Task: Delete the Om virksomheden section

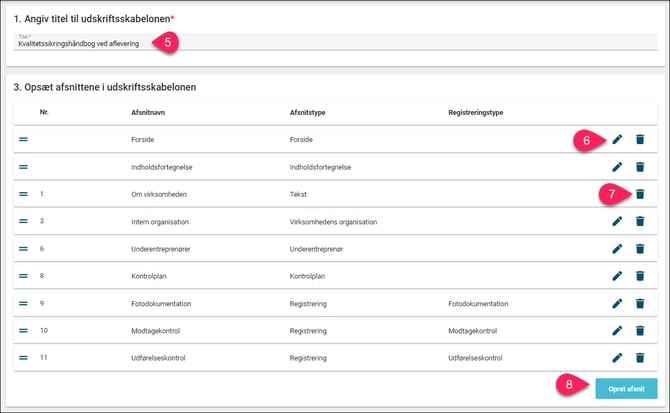Action: 640,194
